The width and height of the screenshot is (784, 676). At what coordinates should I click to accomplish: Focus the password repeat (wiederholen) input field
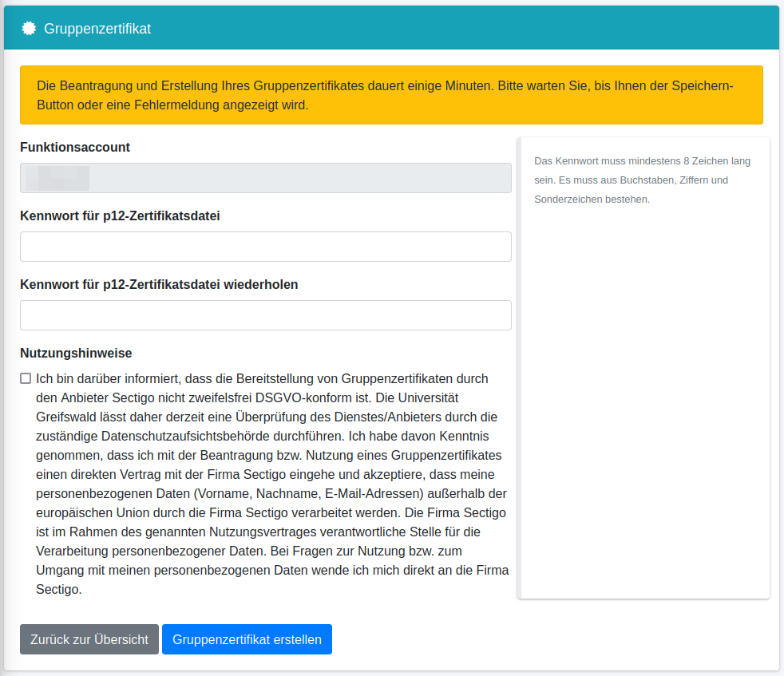tap(265, 315)
